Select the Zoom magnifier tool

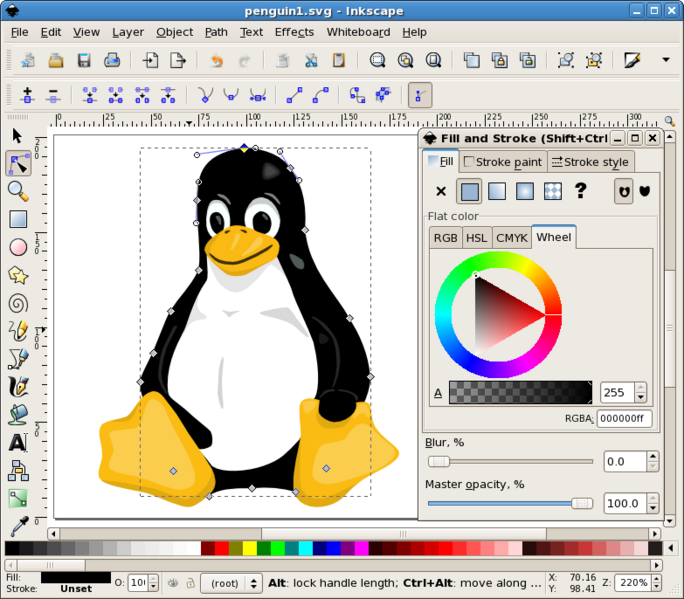click(x=18, y=191)
